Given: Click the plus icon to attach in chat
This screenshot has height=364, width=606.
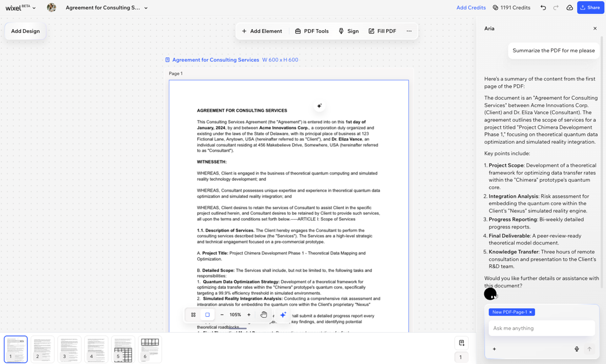Looking at the screenshot, I should (x=494, y=349).
